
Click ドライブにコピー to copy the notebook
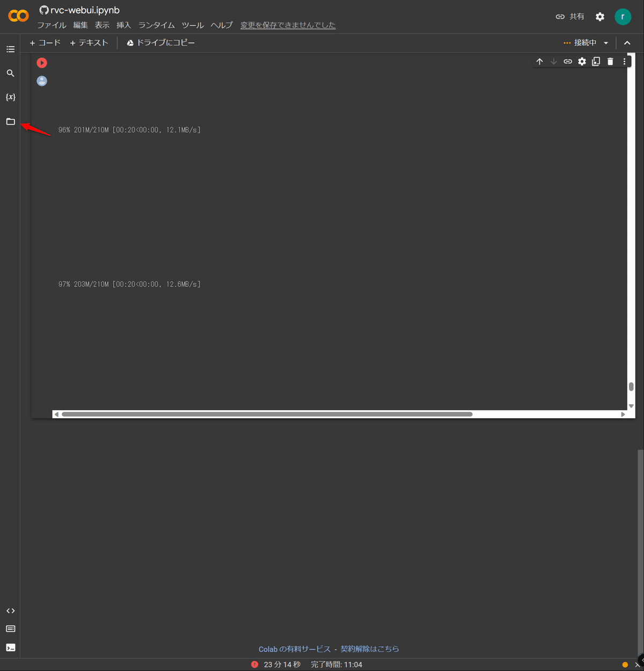tap(160, 42)
